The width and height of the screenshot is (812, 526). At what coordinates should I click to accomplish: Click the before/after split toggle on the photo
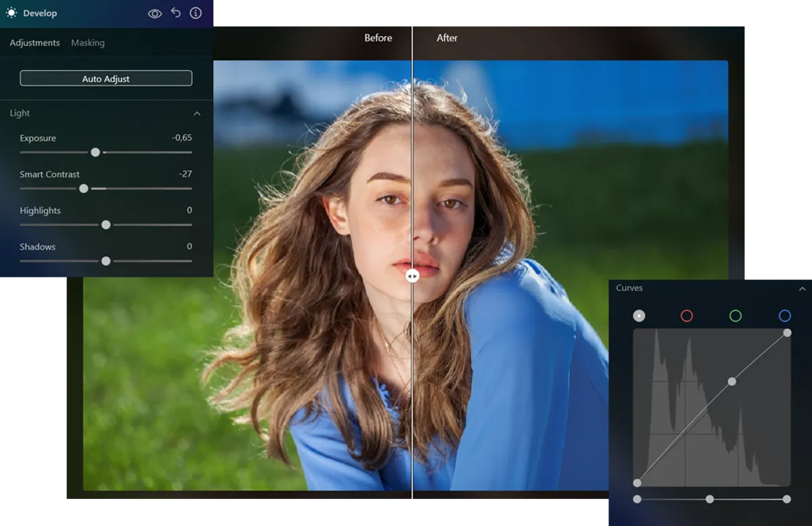[x=413, y=276]
